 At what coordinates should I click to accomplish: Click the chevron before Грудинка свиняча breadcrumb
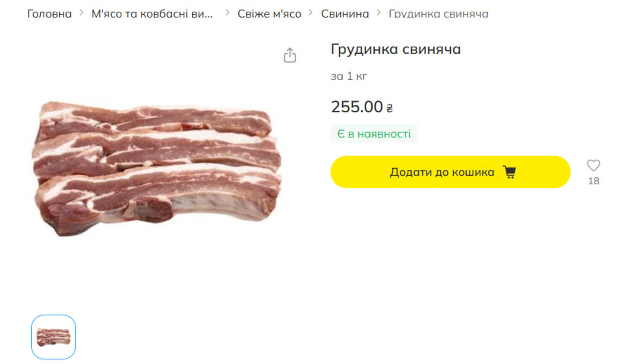click(x=378, y=13)
